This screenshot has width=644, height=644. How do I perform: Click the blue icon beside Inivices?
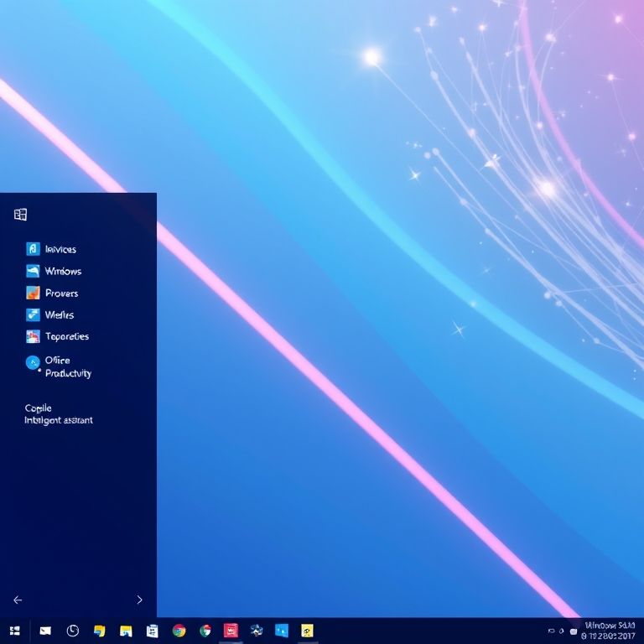[x=33, y=249]
